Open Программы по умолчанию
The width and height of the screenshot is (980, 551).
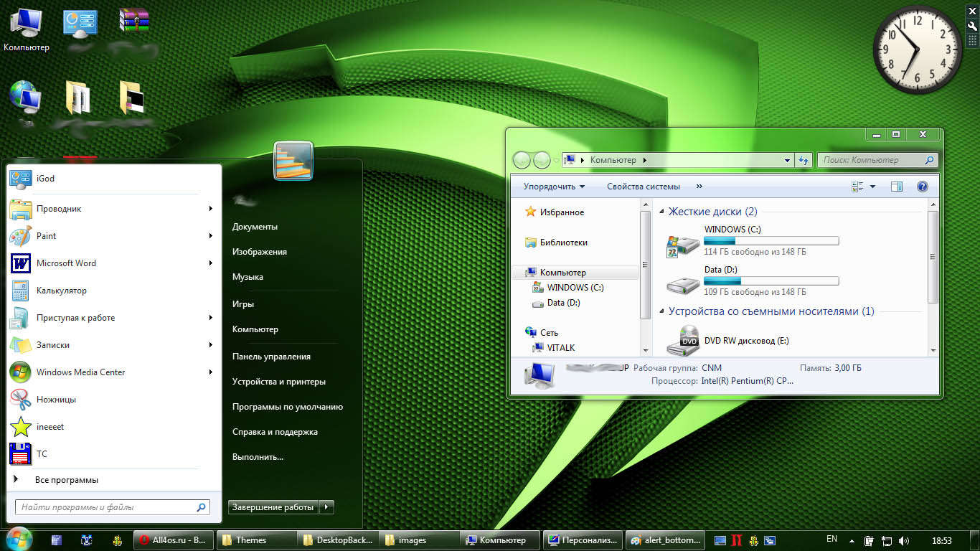[x=288, y=407]
